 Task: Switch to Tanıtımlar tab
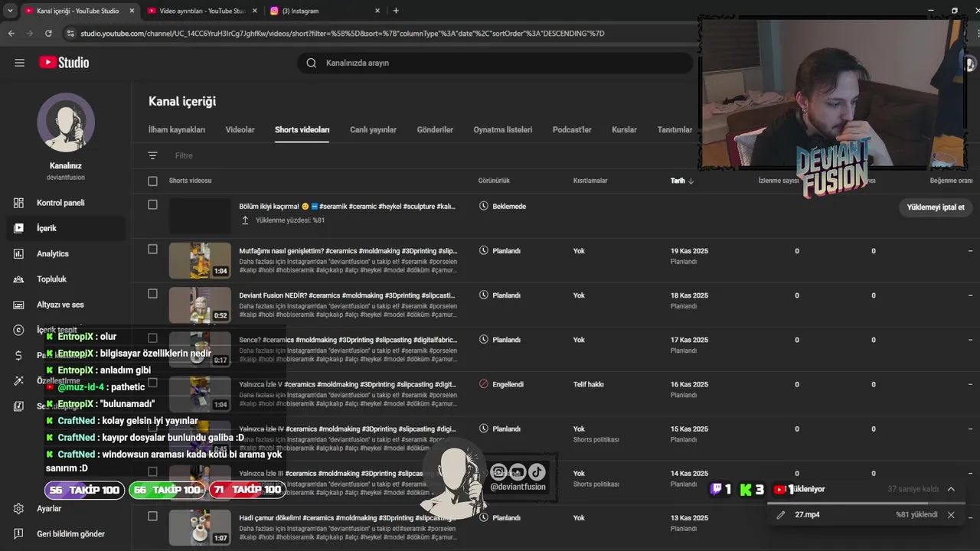[x=675, y=130]
